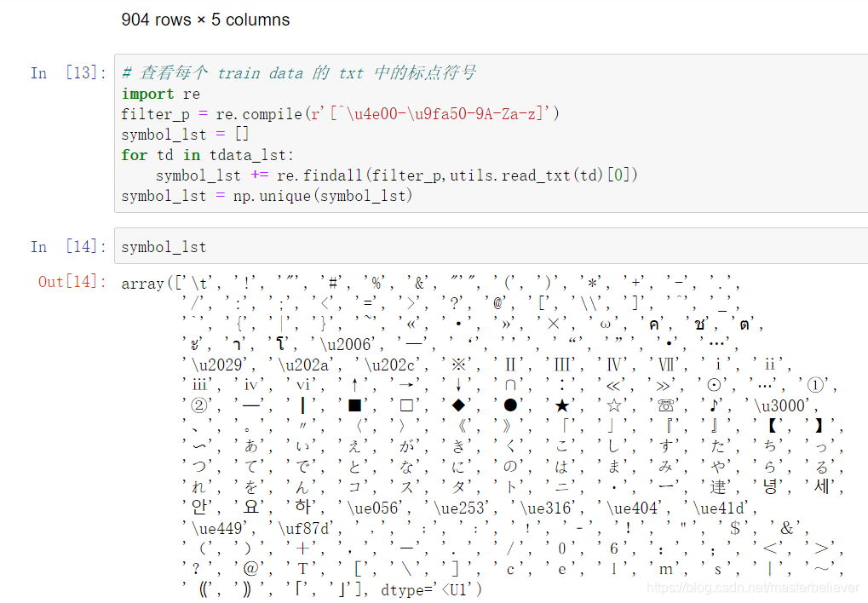This screenshot has height=603, width=868.
Task: Click the 'for td in tdata_lst:' line
Action: (208, 155)
